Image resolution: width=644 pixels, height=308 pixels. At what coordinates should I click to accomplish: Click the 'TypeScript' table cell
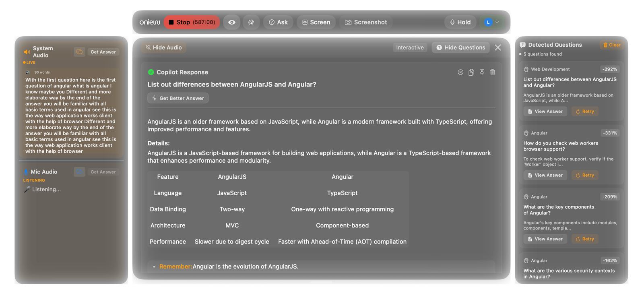342,193
